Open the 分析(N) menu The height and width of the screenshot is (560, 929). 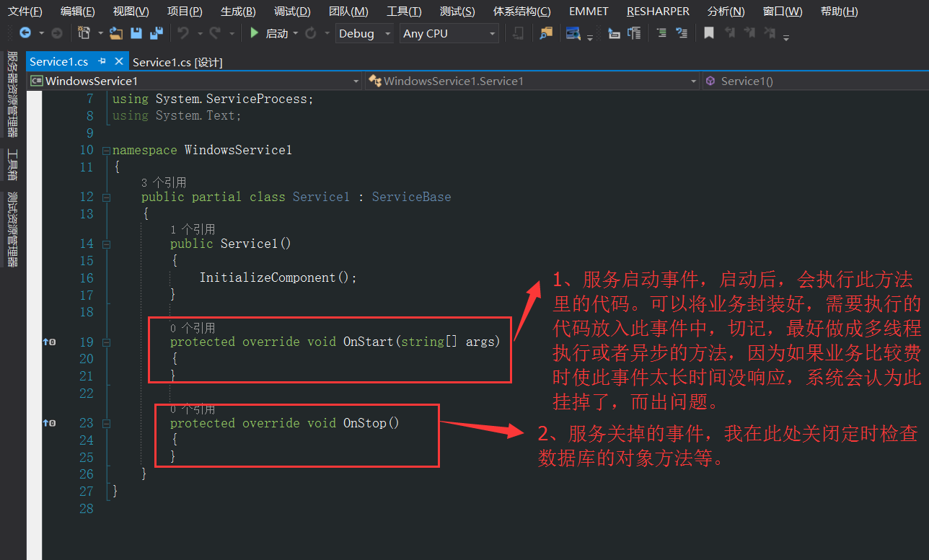pos(726,11)
